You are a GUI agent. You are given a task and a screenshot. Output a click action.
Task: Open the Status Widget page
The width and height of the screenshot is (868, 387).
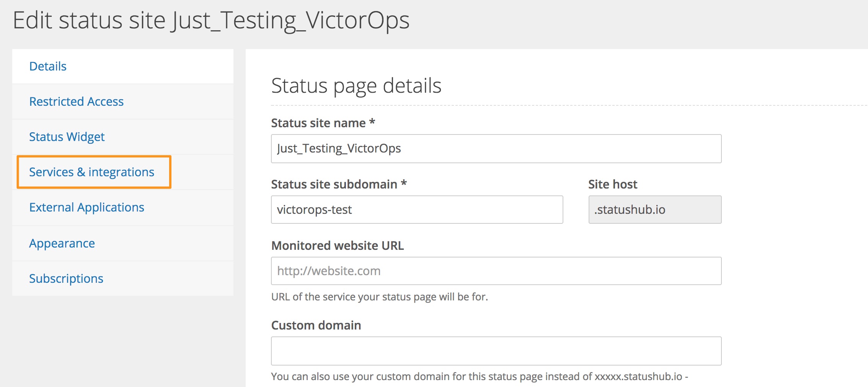pyautogui.click(x=67, y=137)
